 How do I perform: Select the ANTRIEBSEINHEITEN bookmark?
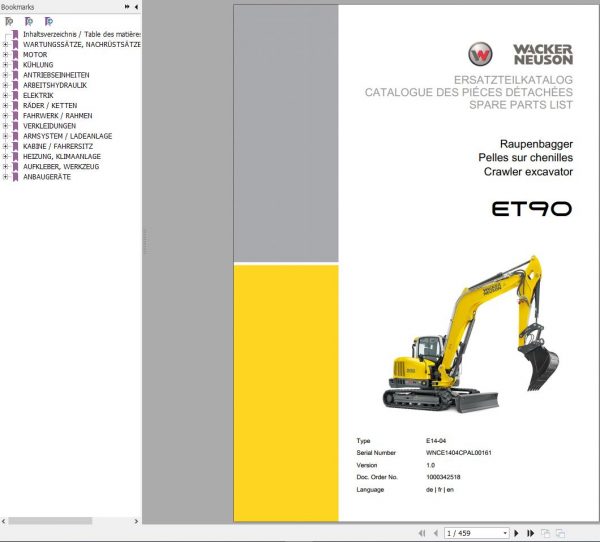pos(56,75)
